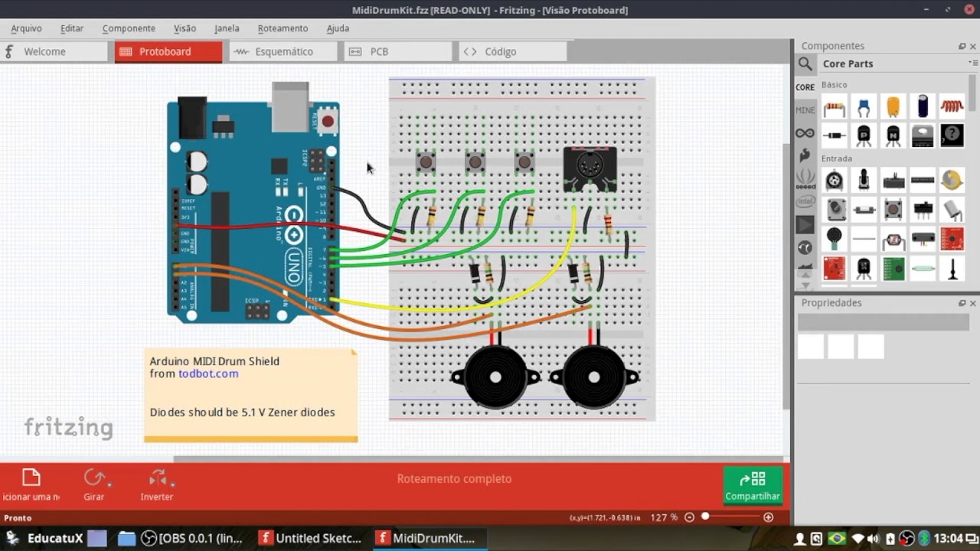Choose the NPN transistor part
The image size is (980, 551).
coord(893,136)
